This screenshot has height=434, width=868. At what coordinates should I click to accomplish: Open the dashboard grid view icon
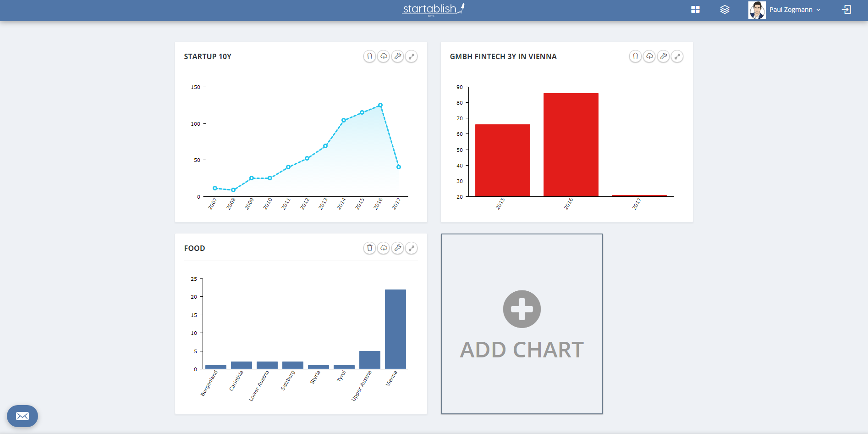(695, 10)
